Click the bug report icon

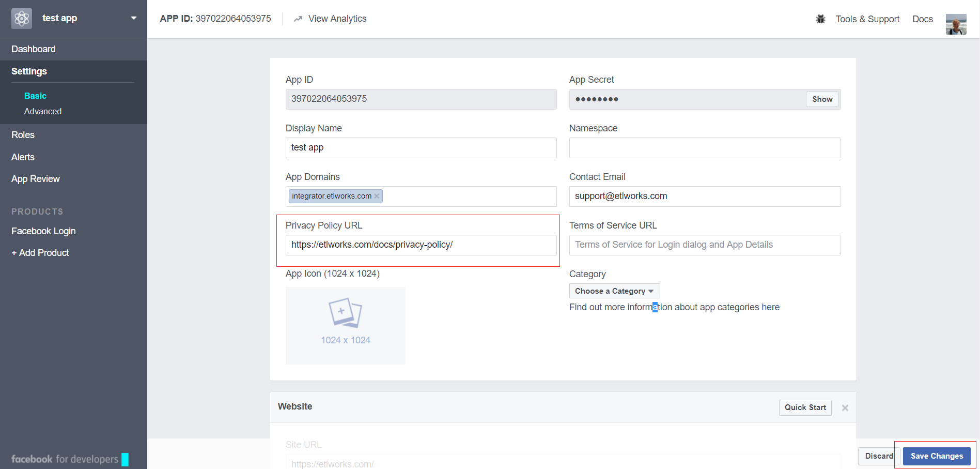click(x=820, y=19)
